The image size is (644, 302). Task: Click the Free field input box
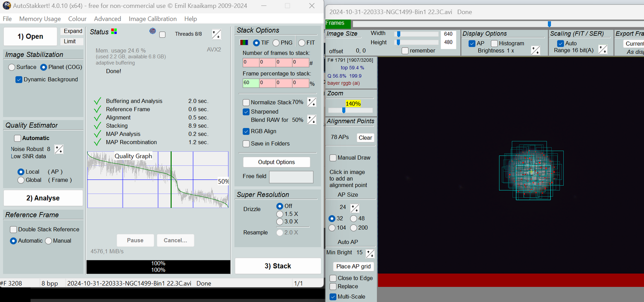coord(291,177)
